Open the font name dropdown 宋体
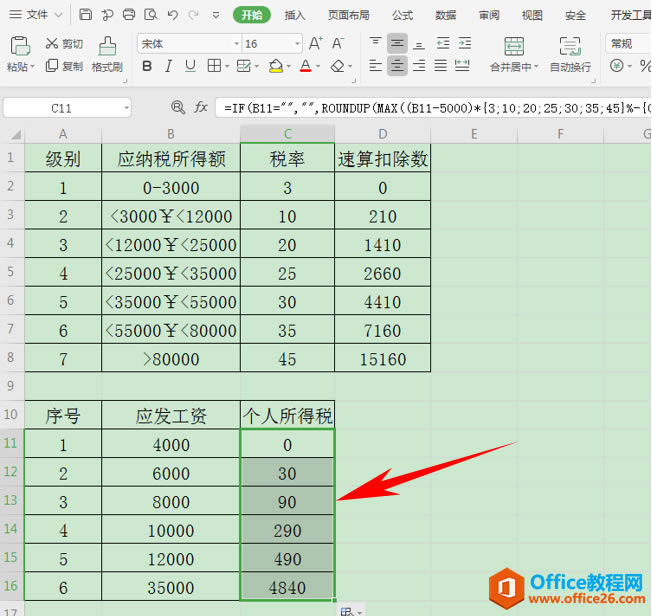652x616 pixels. click(237, 44)
